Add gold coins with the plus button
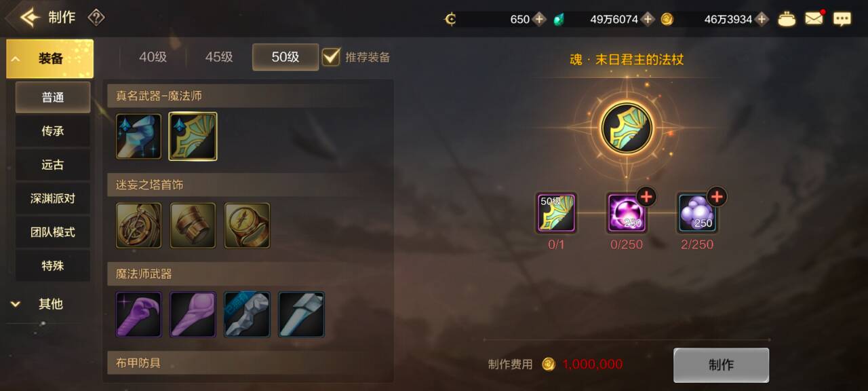Viewport: 868px width, 391px height. coord(762,19)
